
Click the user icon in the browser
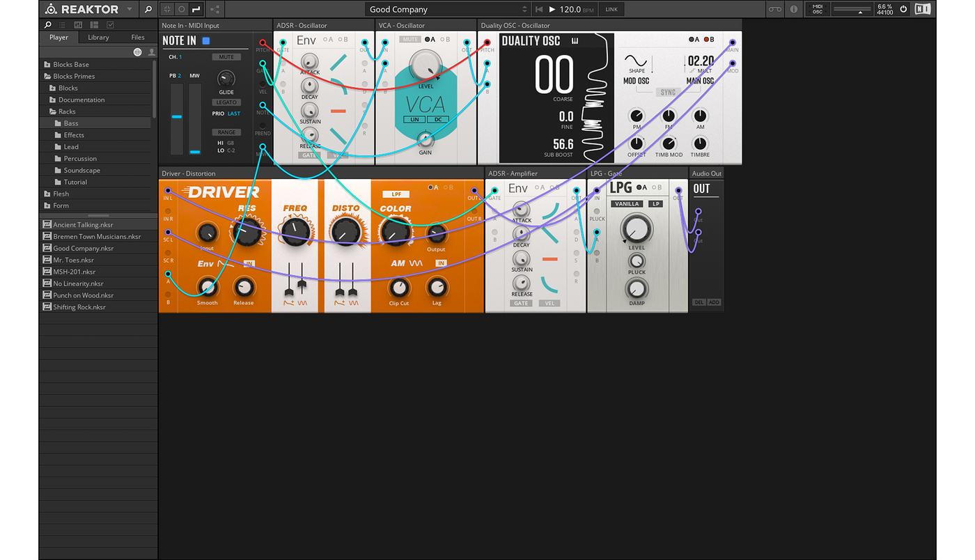(151, 52)
